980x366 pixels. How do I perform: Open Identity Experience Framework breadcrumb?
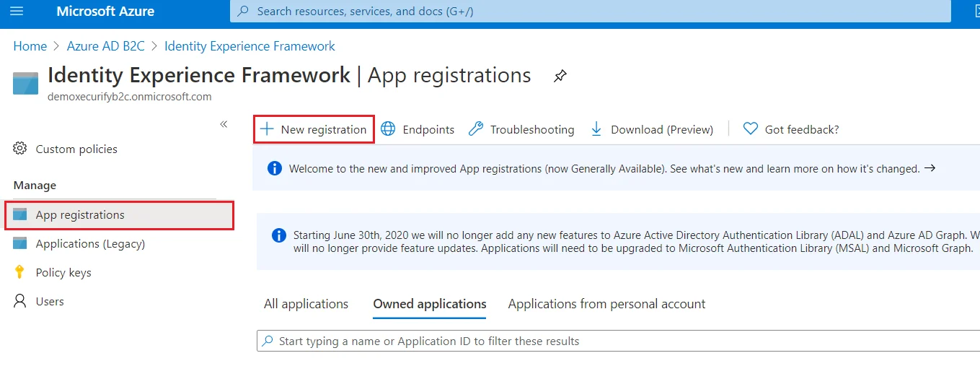[250, 46]
